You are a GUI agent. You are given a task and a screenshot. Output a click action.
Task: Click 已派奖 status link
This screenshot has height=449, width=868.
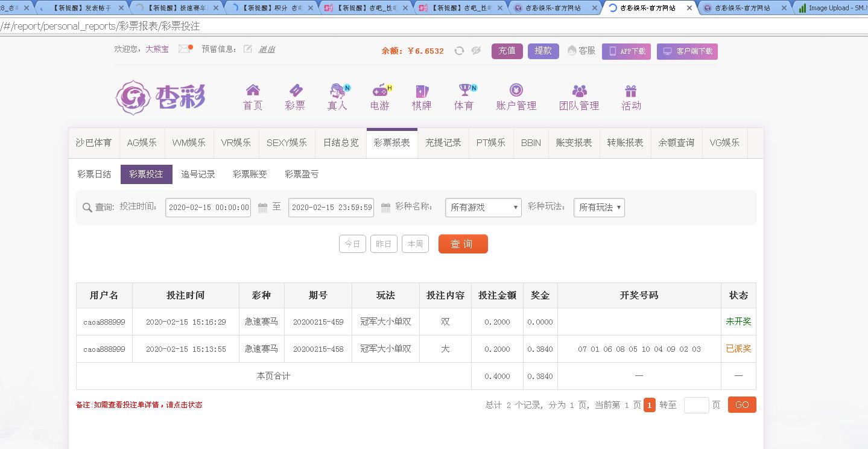[738, 349]
